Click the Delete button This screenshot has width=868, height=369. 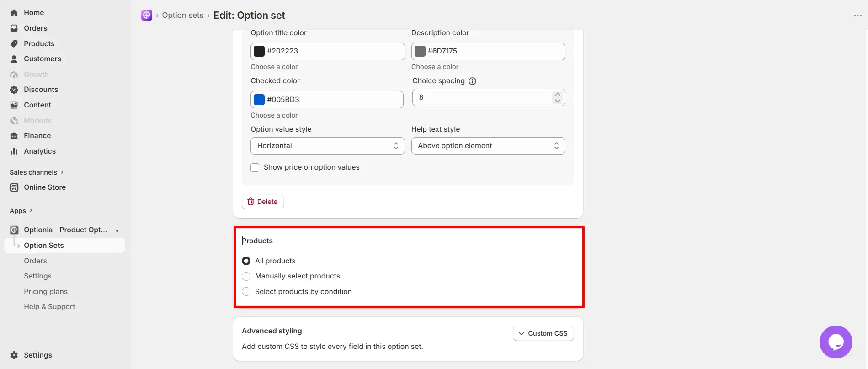pos(263,202)
